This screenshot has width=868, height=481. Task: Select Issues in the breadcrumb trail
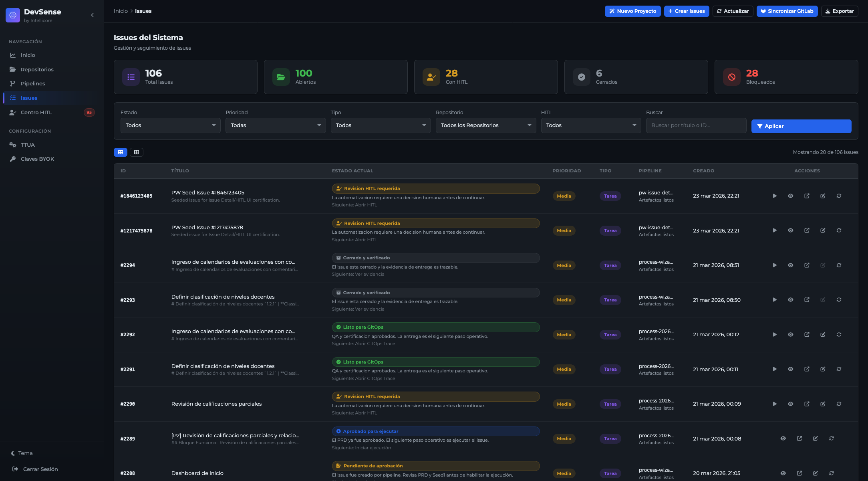(143, 11)
